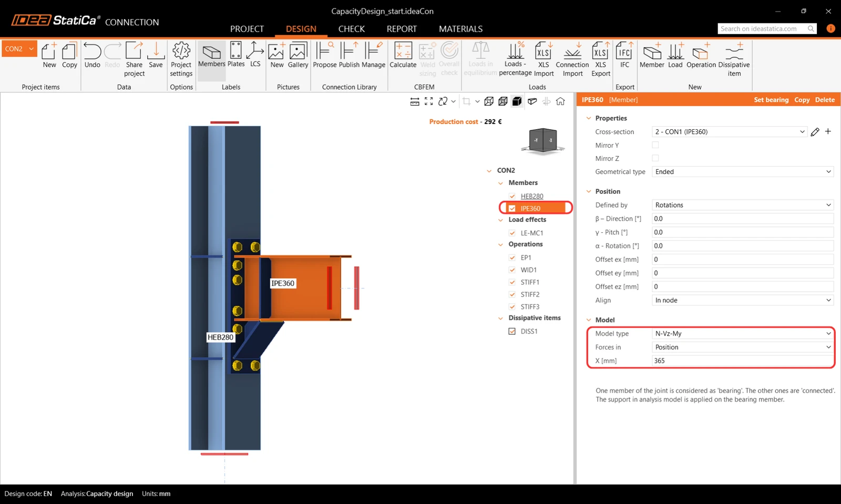The image size is (841, 504).
Task: Undo the last action
Action: tap(92, 55)
